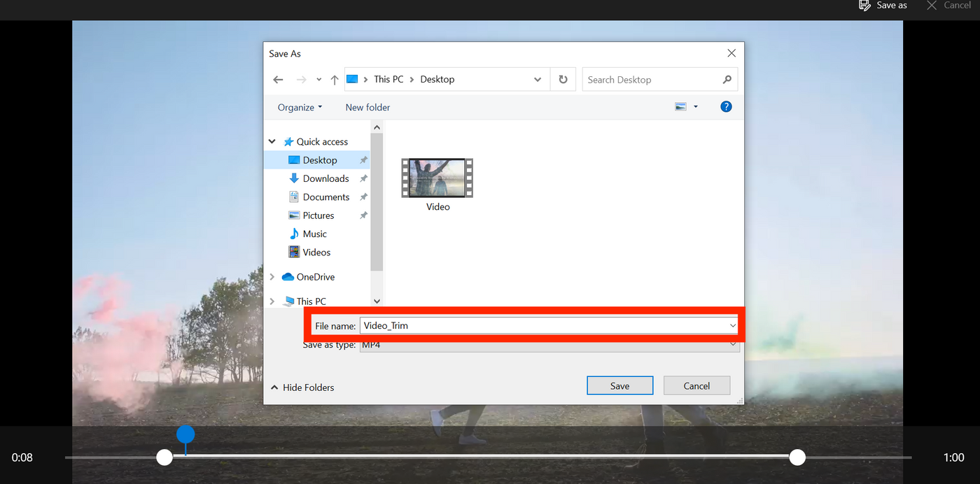The image size is (980, 484).
Task: Open Help via the question mark icon
Action: click(726, 106)
